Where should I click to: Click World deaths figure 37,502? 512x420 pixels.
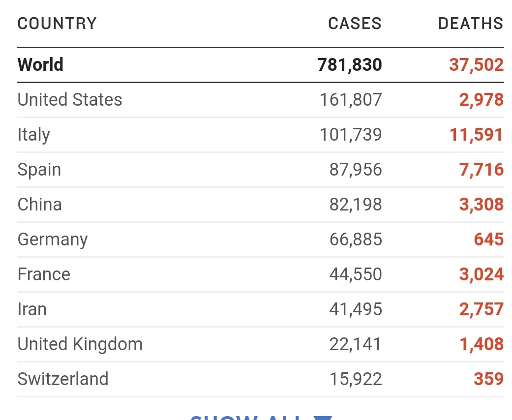point(476,64)
